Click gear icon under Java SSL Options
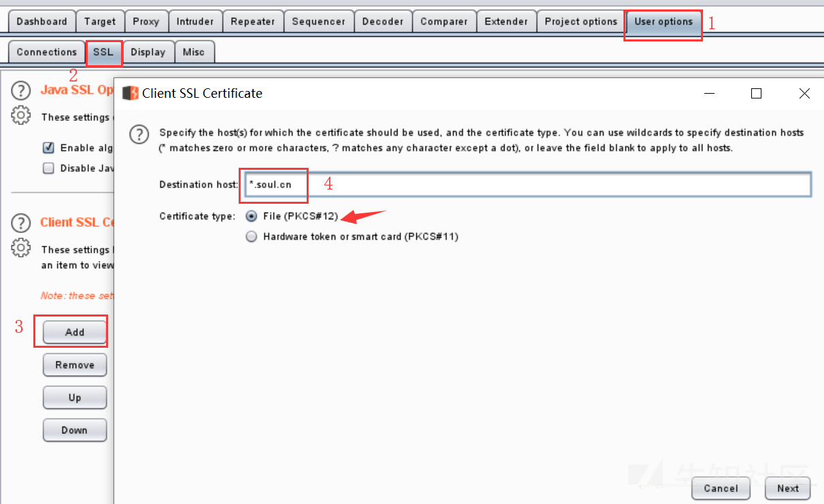Screen dimensions: 824x504 point(21,115)
